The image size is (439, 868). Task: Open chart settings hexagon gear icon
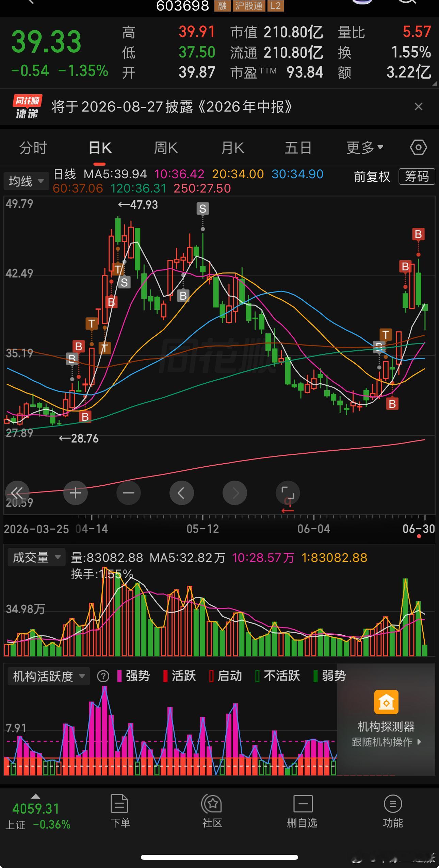[418, 148]
